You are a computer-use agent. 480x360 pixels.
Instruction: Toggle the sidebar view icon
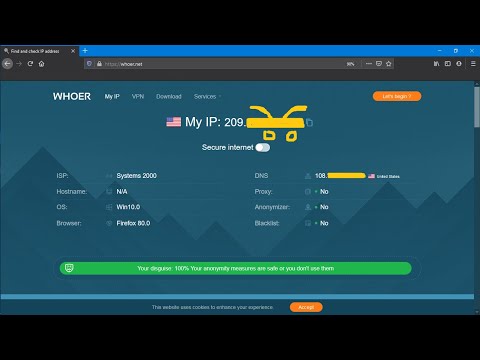click(448, 63)
